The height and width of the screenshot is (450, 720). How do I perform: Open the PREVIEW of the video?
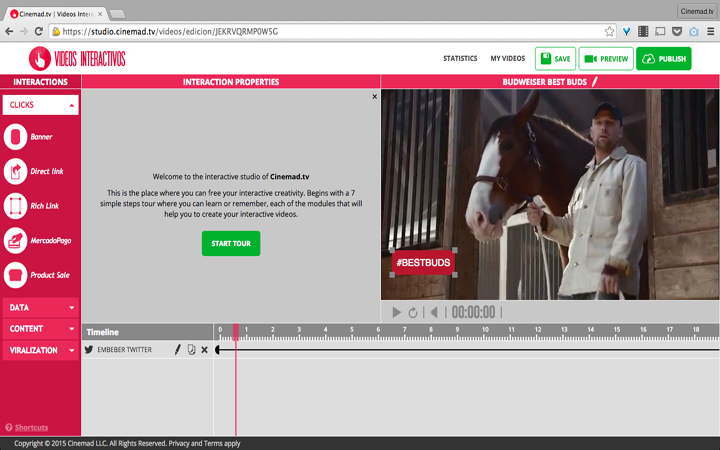[x=606, y=59]
